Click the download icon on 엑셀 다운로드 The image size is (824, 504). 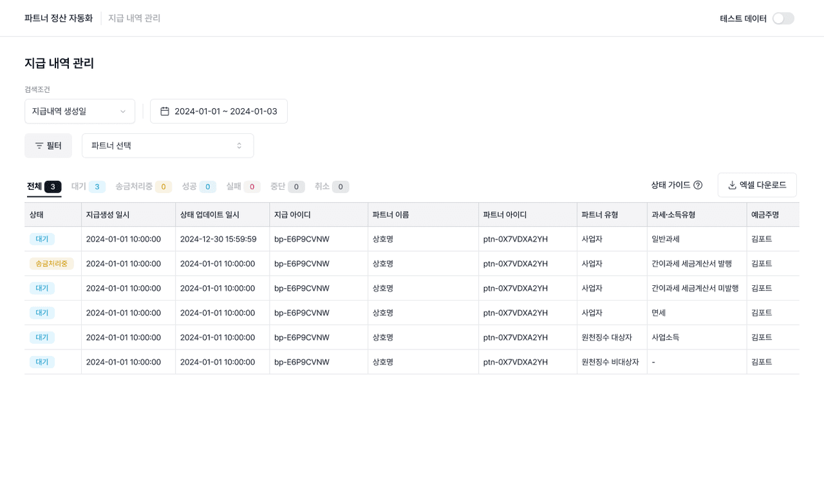[732, 185]
